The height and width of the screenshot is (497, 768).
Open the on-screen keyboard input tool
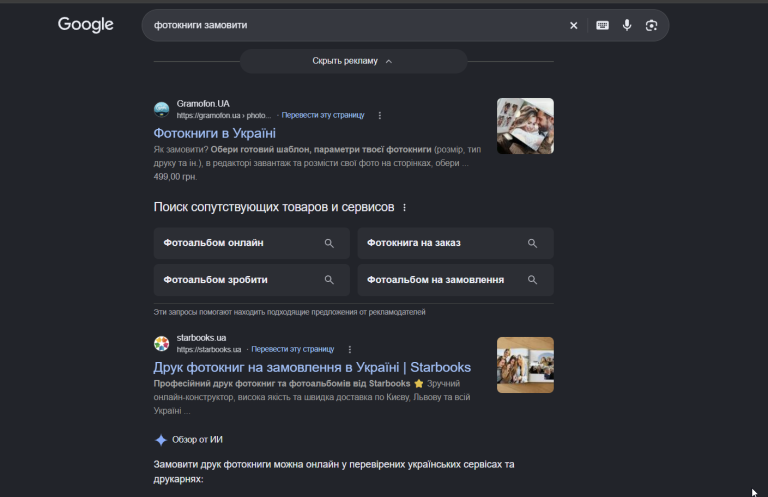[602, 25]
